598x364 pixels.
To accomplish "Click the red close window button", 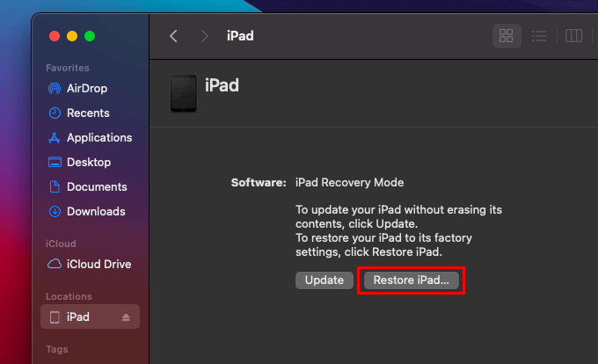I will point(55,36).
